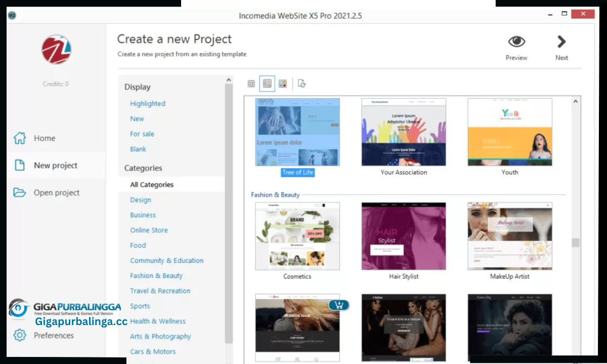
Task: Click the user profile logo avatar
Action: [56, 50]
